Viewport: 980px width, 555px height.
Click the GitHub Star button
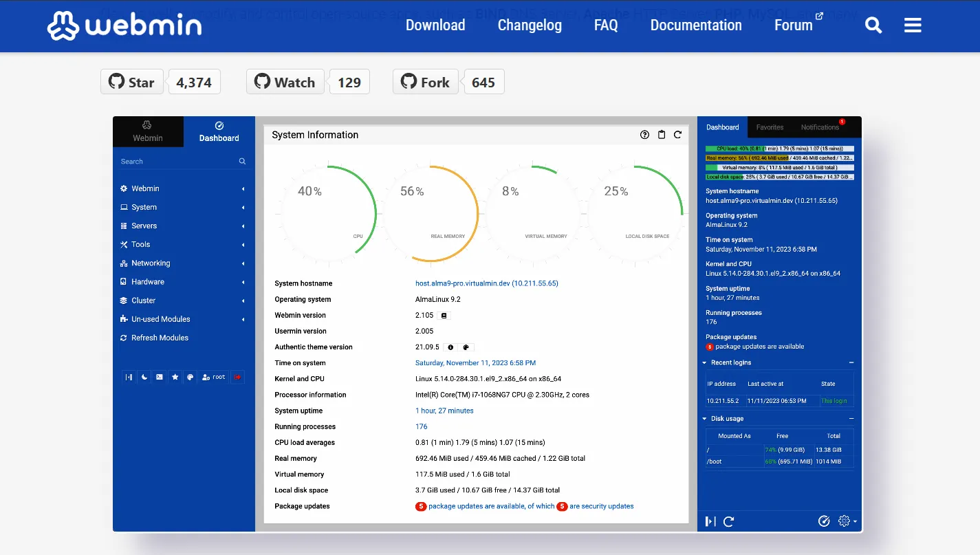(132, 82)
